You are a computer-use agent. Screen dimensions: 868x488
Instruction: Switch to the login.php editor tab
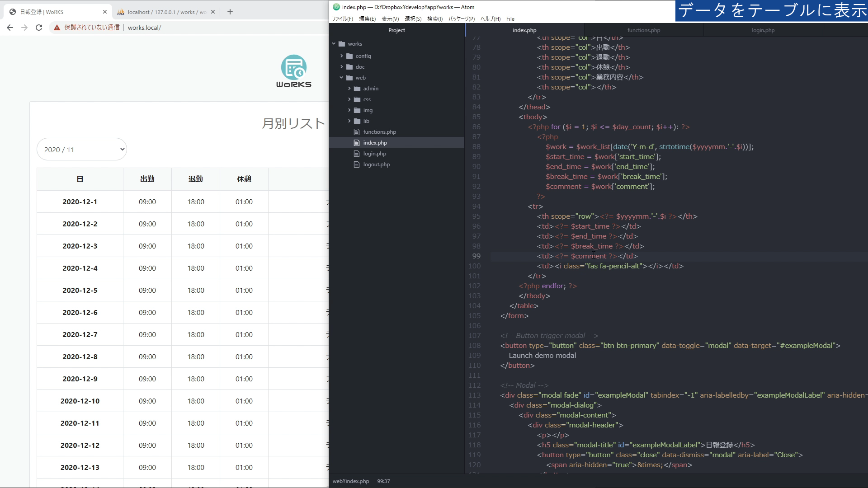pyautogui.click(x=763, y=30)
